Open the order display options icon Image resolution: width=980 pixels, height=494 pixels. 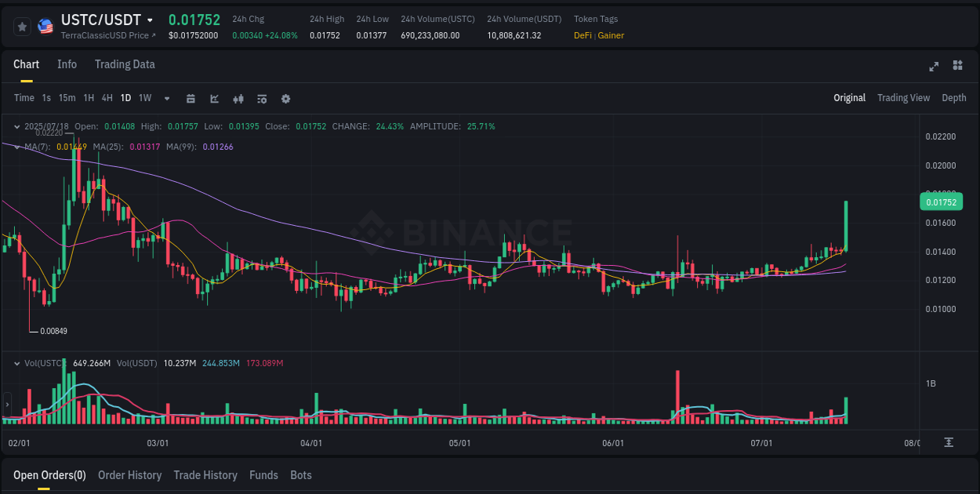click(262, 98)
